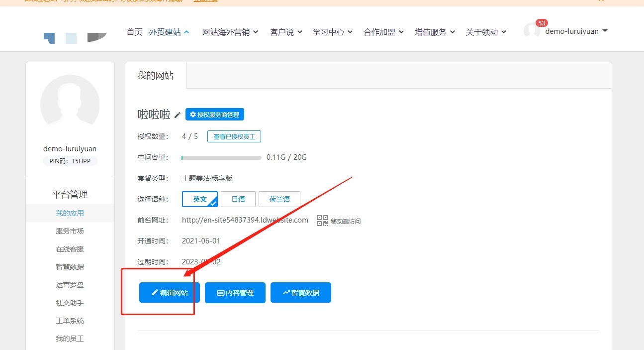Open the demo-luruiyuan account dropdown

point(576,31)
